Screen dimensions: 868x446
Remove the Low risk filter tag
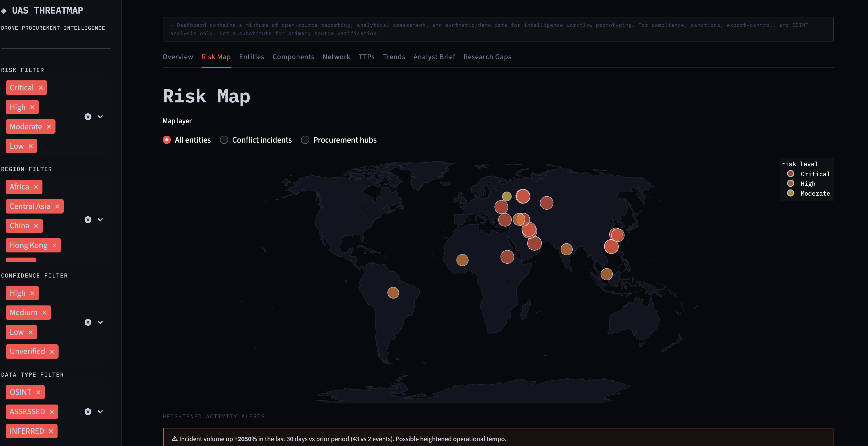tap(31, 146)
